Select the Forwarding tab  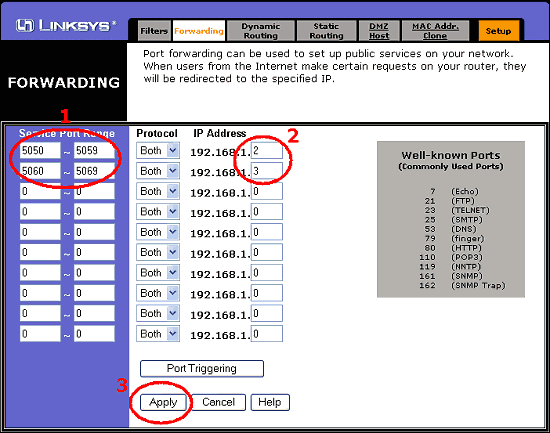point(199,31)
